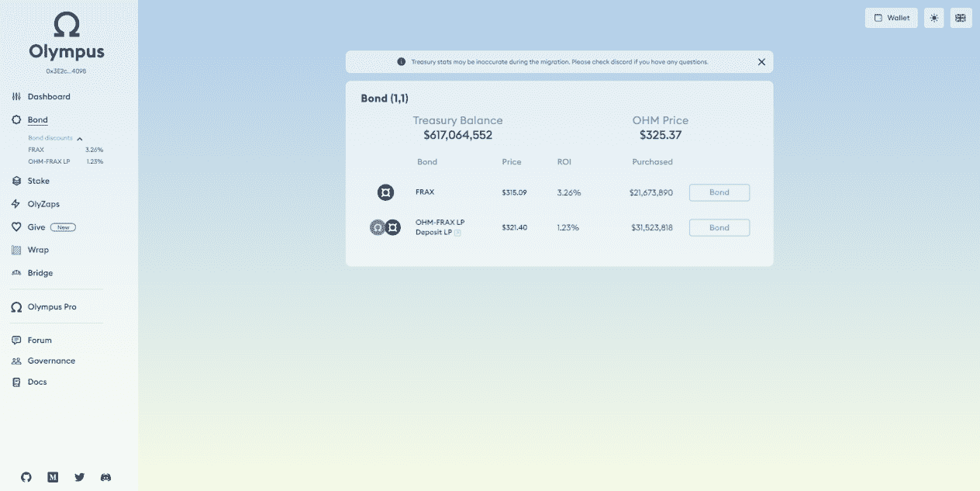Click the info icon in the notice
The width and height of the screenshot is (980, 491).
(x=402, y=62)
